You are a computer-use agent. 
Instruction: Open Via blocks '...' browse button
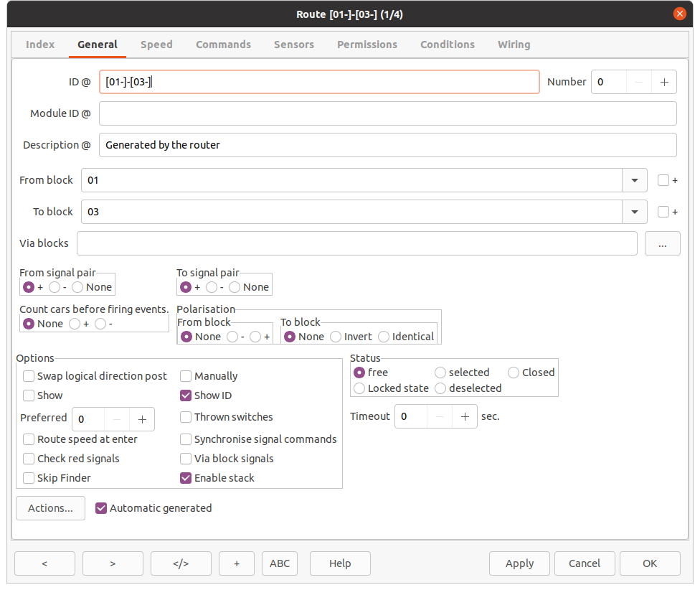click(662, 243)
